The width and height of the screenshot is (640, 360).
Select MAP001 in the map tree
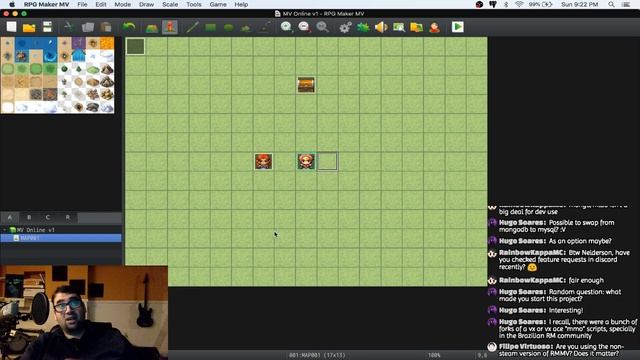point(61,238)
